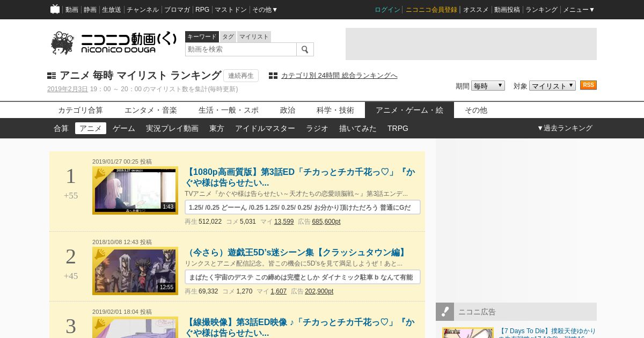Open rank 3 線撮映像 video thumbnail
The width and height of the screenshot is (644, 338).
click(135, 327)
